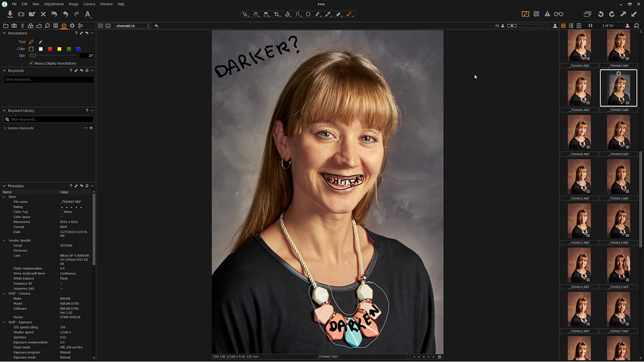This screenshot has height=362, width=644.
Task: Collapse the Annotations panel
Action: tap(5, 33)
